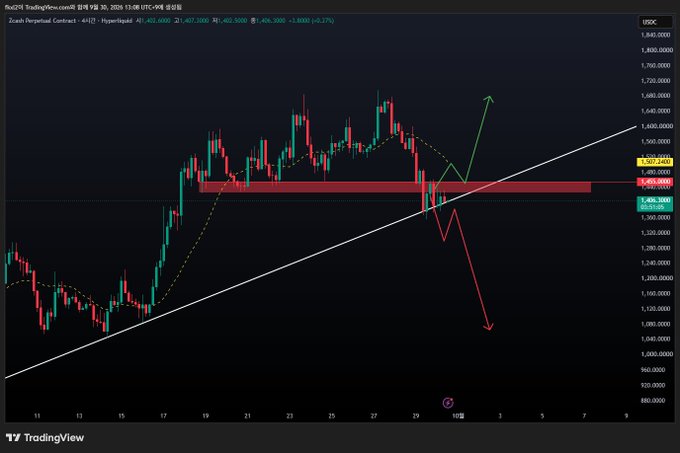680x453 pixels.
Task: Click the date label 9 on the time axis
Action: pos(626,416)
